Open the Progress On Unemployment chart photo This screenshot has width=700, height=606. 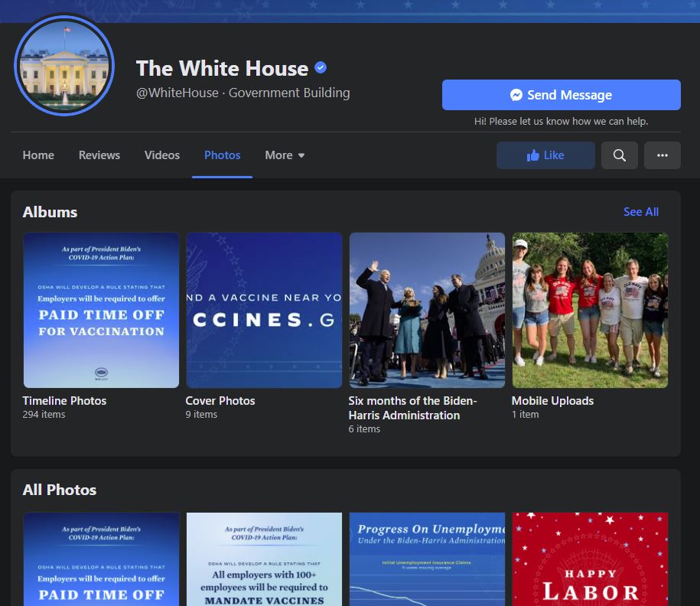click(427, 559)
